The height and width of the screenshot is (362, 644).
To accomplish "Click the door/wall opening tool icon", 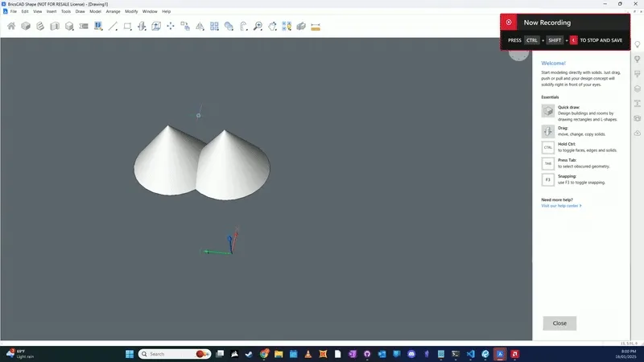I will tap(55, 27).
